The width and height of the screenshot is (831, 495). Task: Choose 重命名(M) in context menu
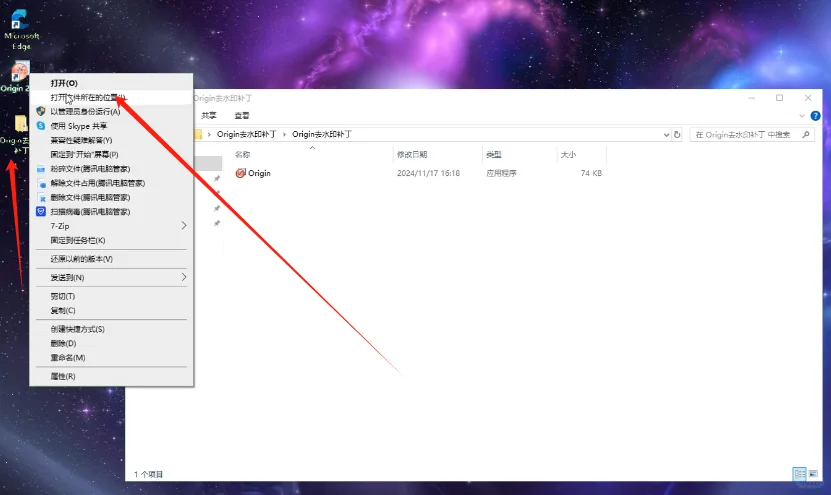[111, 358]
